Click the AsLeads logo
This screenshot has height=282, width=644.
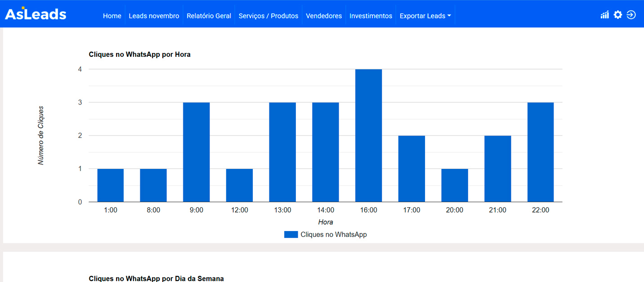point(36,14)
